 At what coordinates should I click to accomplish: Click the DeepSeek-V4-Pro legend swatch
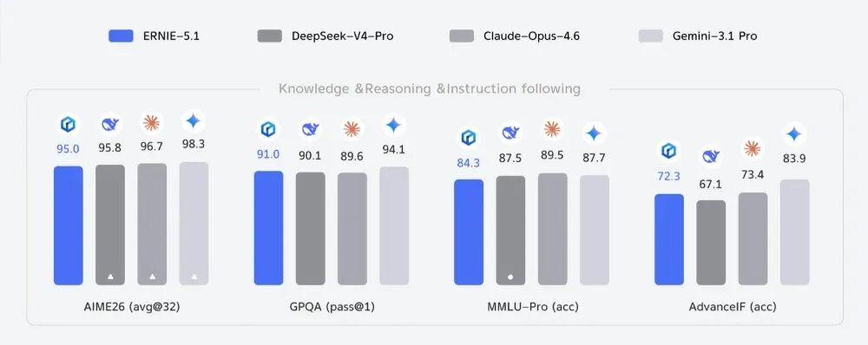coord(270,36)
